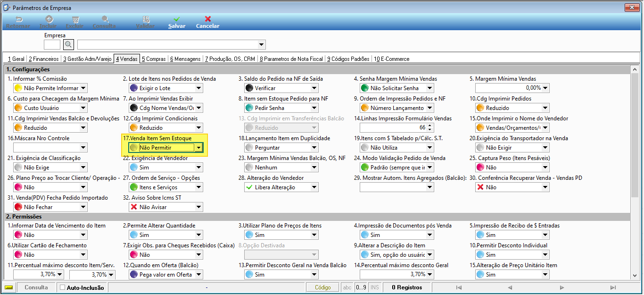Click the Empresa search magnifier icon
644x295 pixels.
(x=69, y=45)
